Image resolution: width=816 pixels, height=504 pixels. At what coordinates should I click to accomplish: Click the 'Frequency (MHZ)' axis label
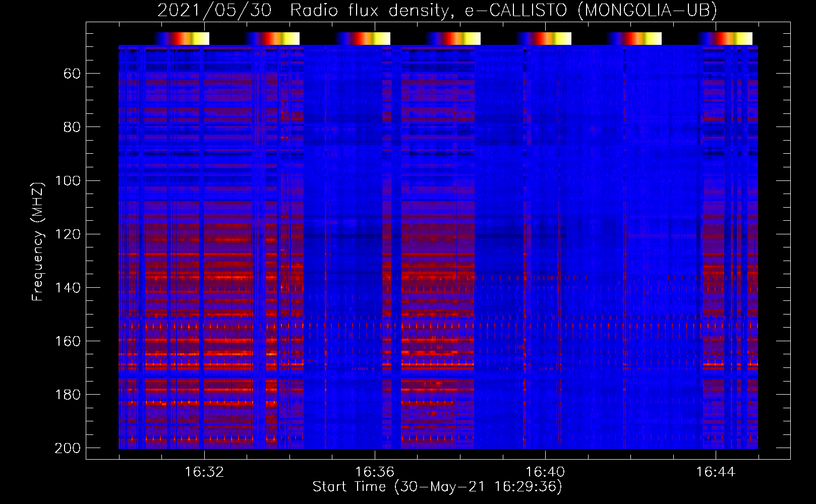(38, 241)
